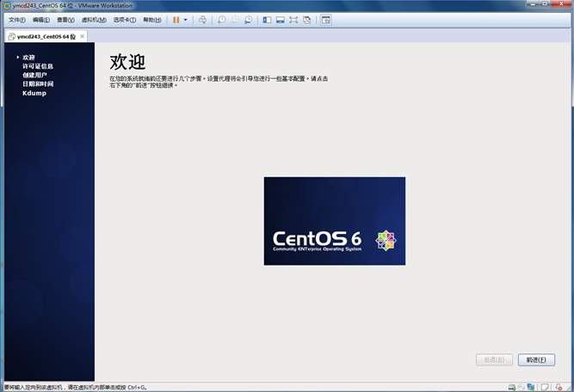The width and height of the screenshot is (574, 392).
Task: Click the console view toolbar icon
Action: [326, 20]
